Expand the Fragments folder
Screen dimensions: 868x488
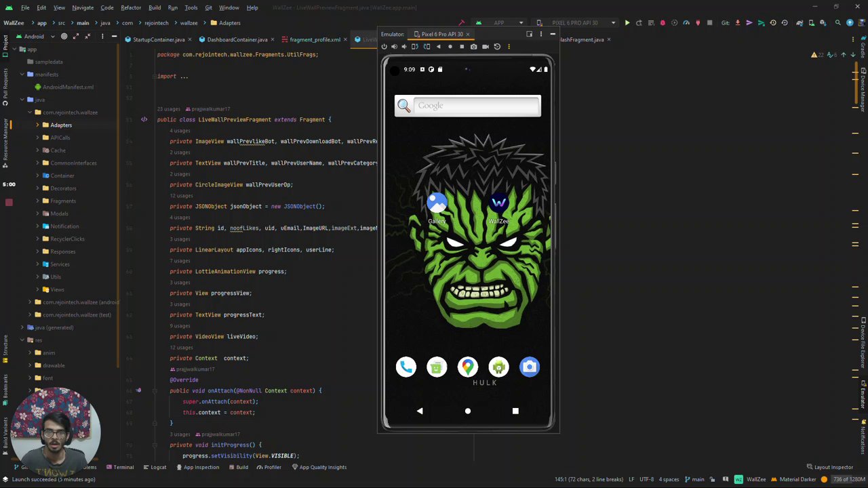tap(38, 201)
